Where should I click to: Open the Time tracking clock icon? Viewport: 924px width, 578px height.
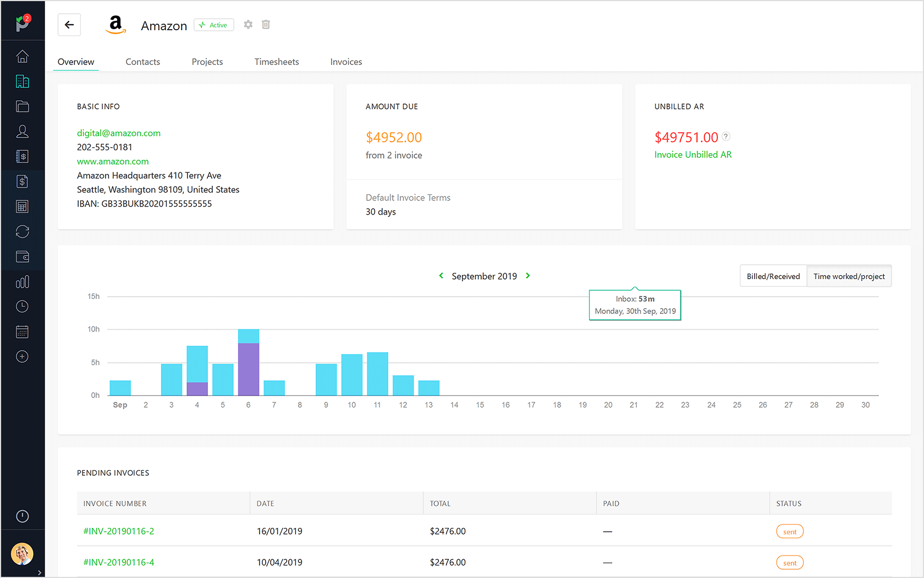pyautogui.click(x=22, y=306)
